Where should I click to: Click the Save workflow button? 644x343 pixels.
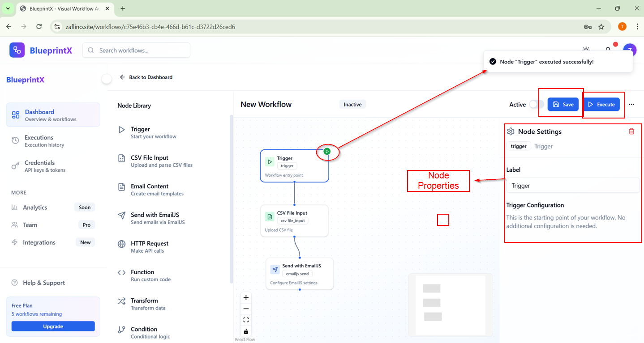[563, 104]
